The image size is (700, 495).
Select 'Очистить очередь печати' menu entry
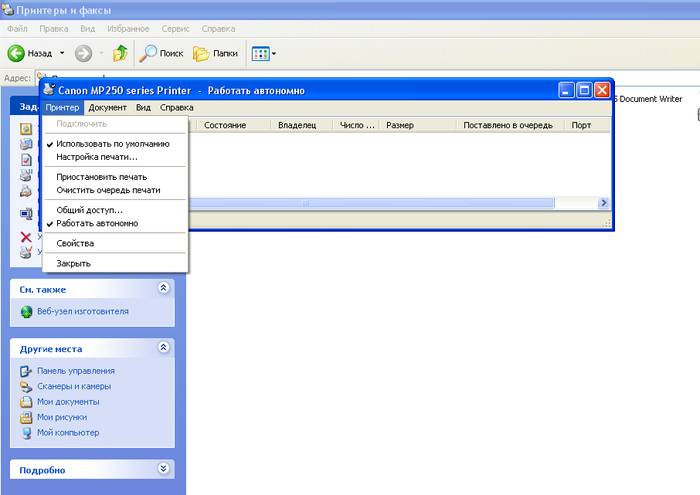[x=108, y=190]
